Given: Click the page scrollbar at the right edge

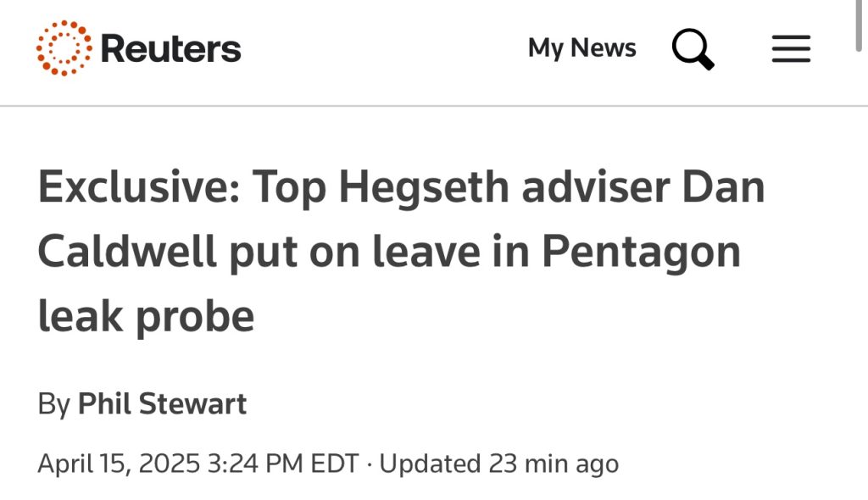Looking at the screenshot, I should (x=862, y=25).
